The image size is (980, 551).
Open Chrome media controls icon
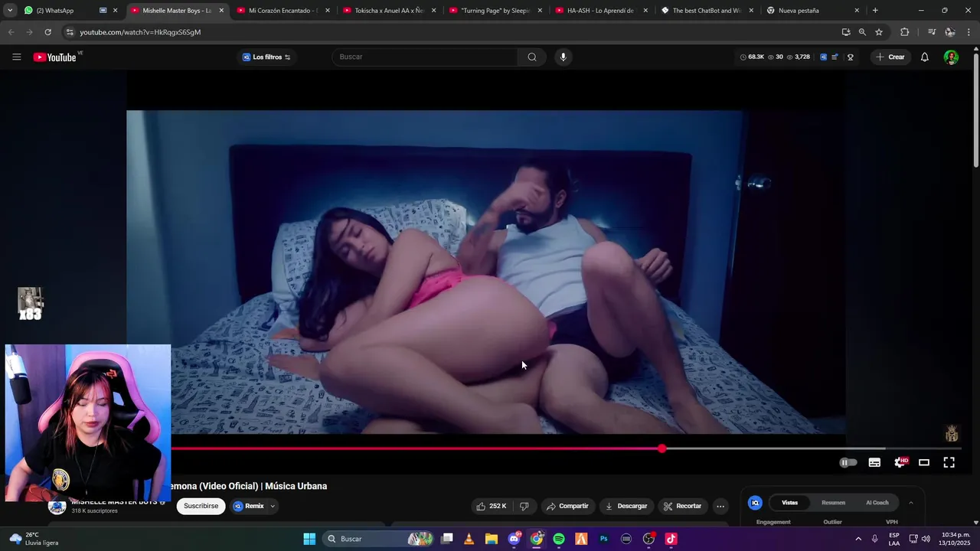click(x=931, y=32)
